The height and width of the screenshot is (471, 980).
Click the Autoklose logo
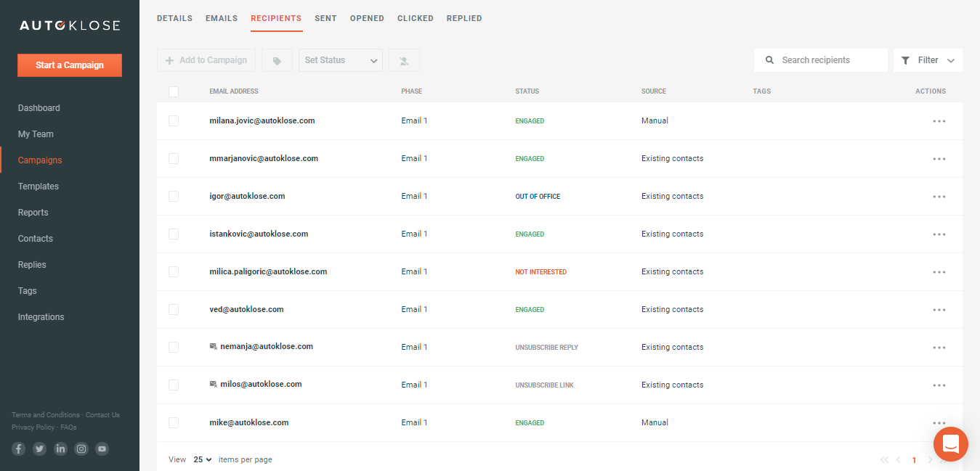[70, 25]
